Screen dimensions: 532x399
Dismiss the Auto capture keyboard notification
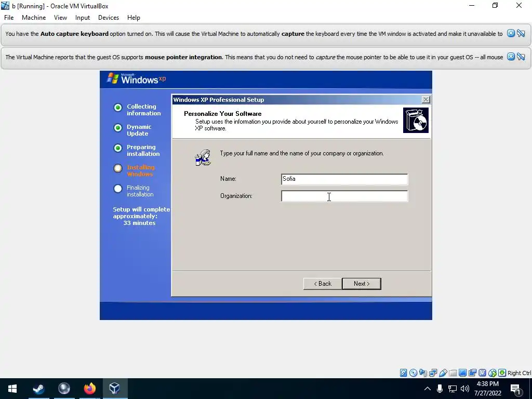pyautogui.click(x=511, y=33)
